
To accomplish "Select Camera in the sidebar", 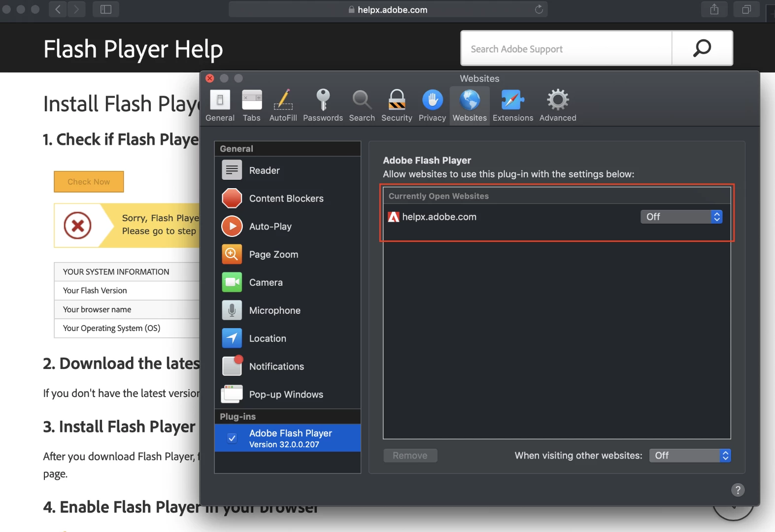I will coord(288,283).
